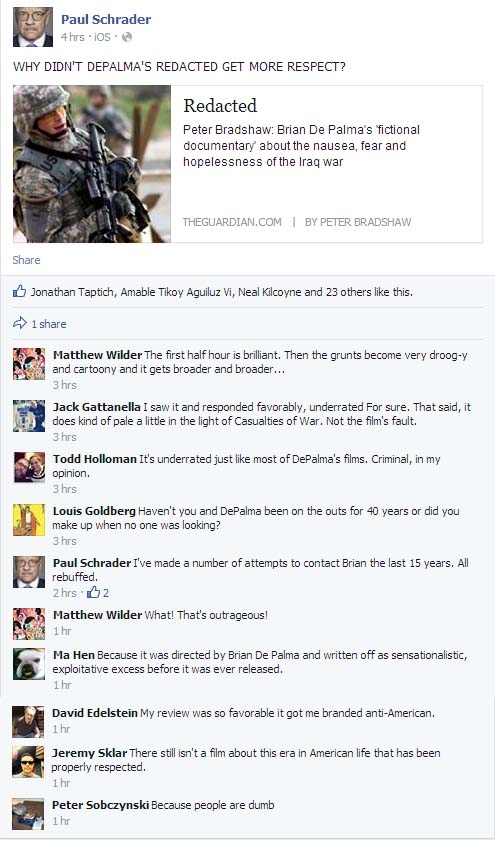Open Paul Schrader's profile picture at post top
This screenshot has height=841, width=495.
point(33,27)
